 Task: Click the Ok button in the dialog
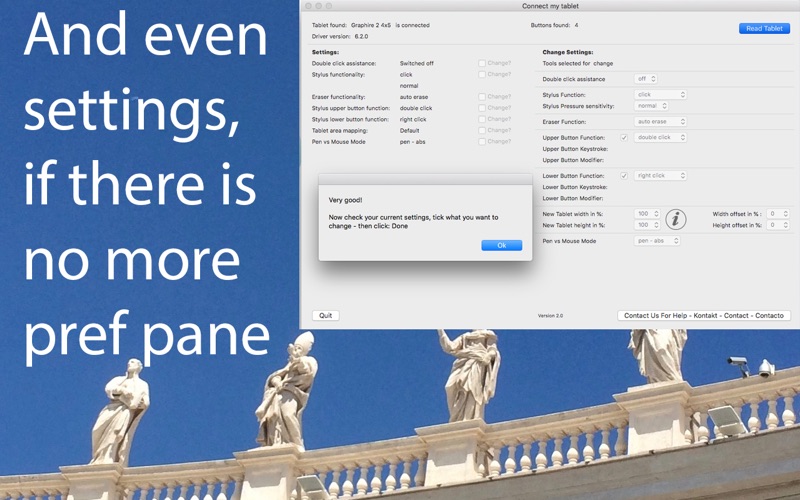tap(502, 245)
